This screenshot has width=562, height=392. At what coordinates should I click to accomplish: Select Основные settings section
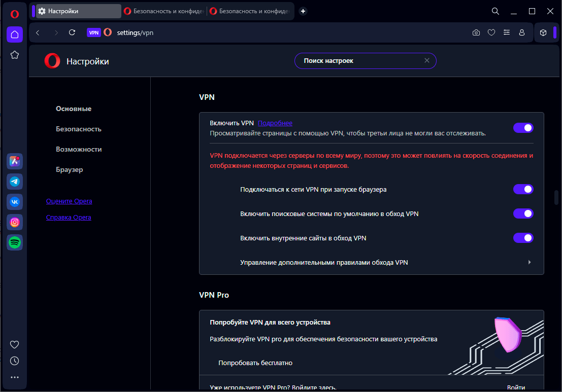[74, 109]
